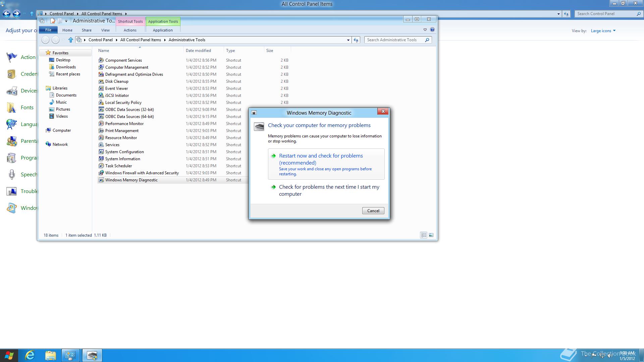Click Help icon in Administrative Tools ribbon
The width and height of the screenshot is (644, 362).
(432, 30)
